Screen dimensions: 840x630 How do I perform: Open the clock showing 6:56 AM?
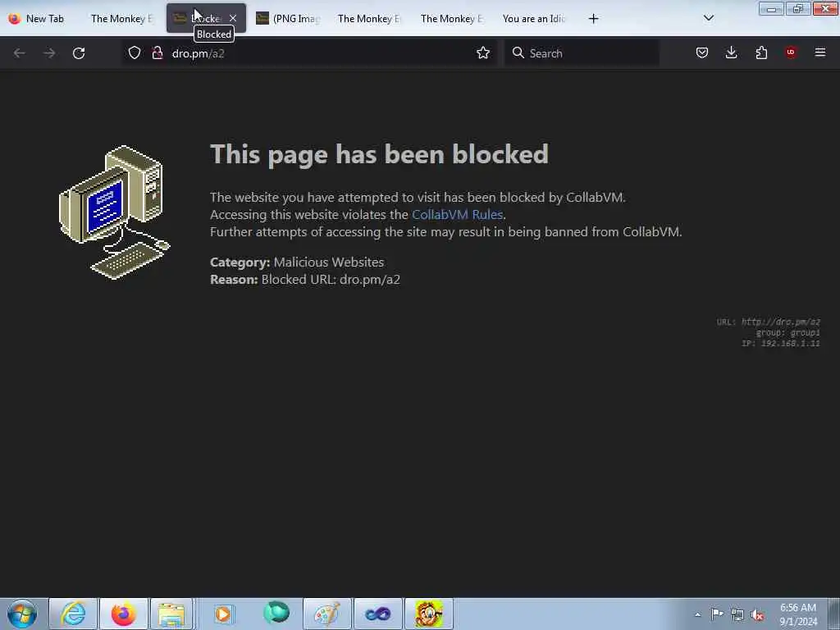coord(797,614)
